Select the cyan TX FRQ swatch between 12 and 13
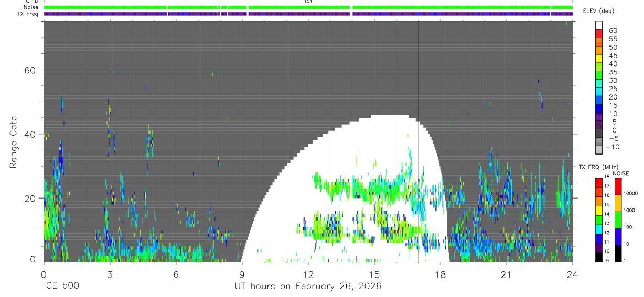Screen dimensions: 644x297 click(598, 229)
